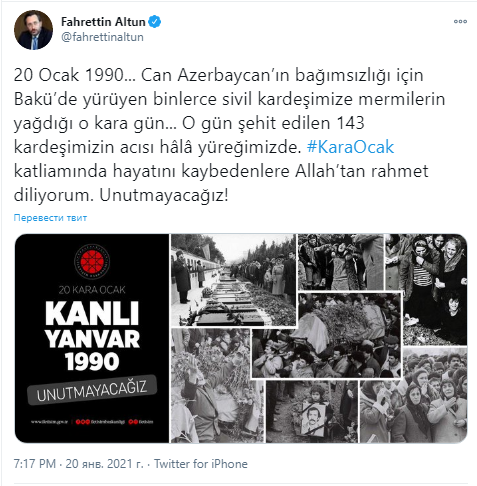477x486 pixels.
Task: Click the KANLI YANVAR 1990 poster title
Action: click(x=92, y=336)
